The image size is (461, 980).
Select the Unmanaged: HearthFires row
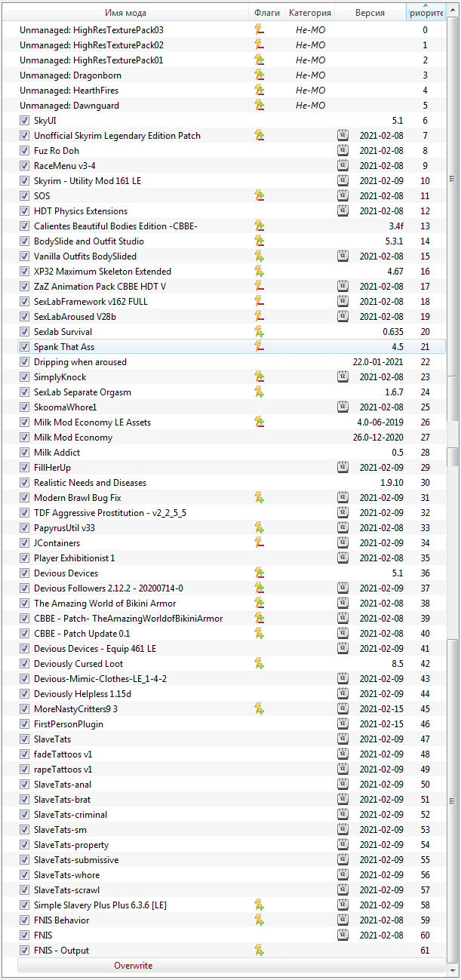tap(231, 91)
